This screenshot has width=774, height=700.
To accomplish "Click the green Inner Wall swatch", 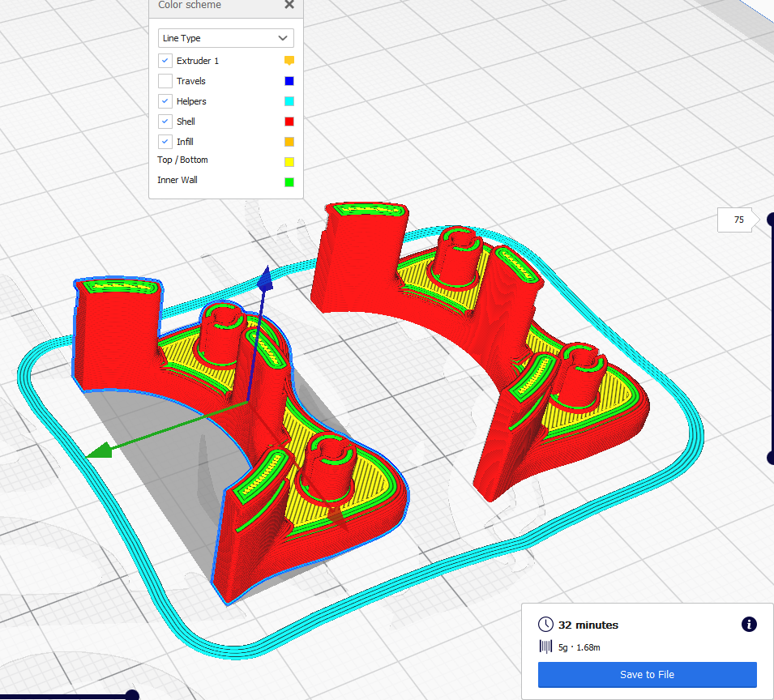I will [x=289, y=182].
